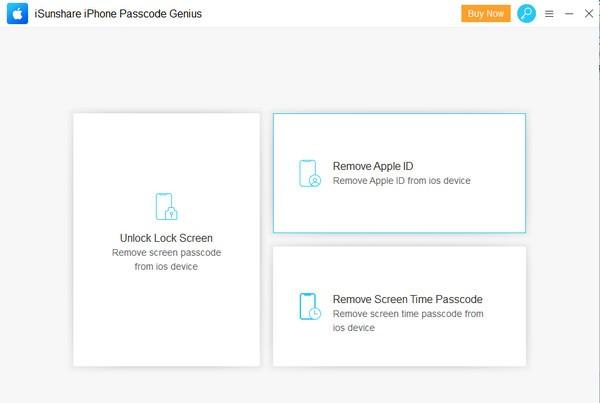Choose the Remove Apple ID title
Screen dimensions: 600x403
point(373,165)
